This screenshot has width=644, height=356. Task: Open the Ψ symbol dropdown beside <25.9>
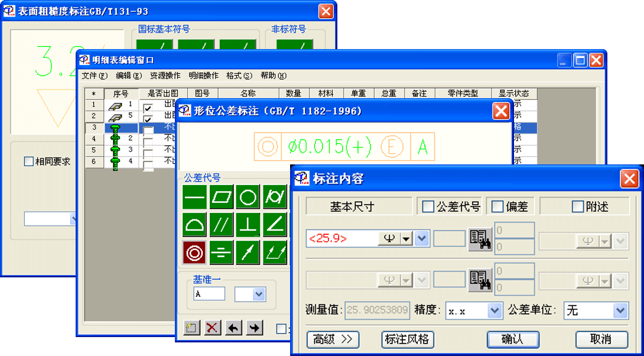click(x=406, y=238)
